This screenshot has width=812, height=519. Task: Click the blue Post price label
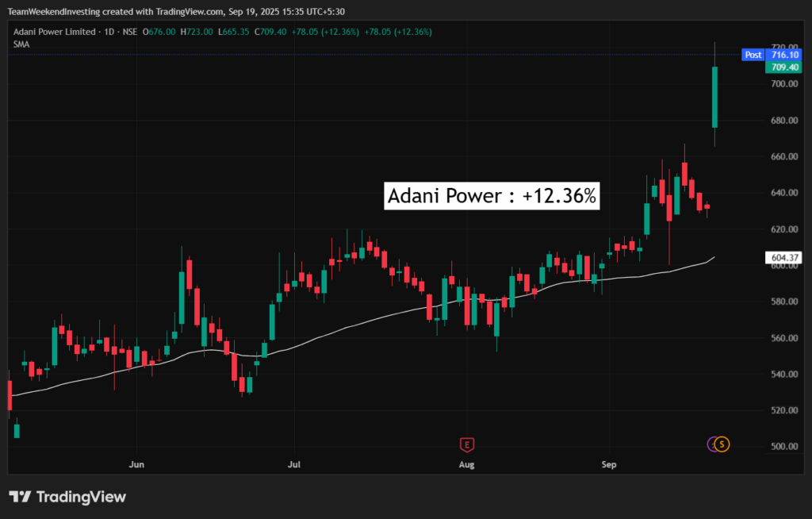[753, 55]
